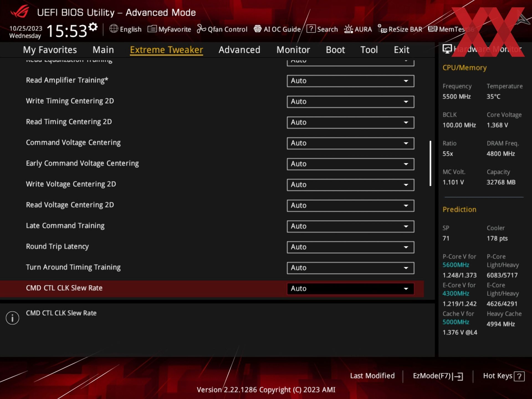Open CMD CTL CLK Slew Rate dropdown
Screen dimensions: 532x399
click(351, 289)
